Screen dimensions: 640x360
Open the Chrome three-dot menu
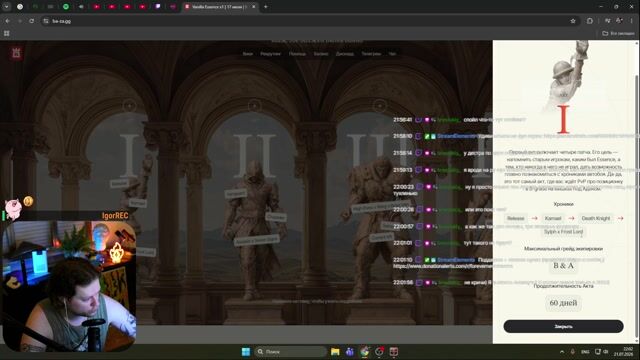coord(631,21)
